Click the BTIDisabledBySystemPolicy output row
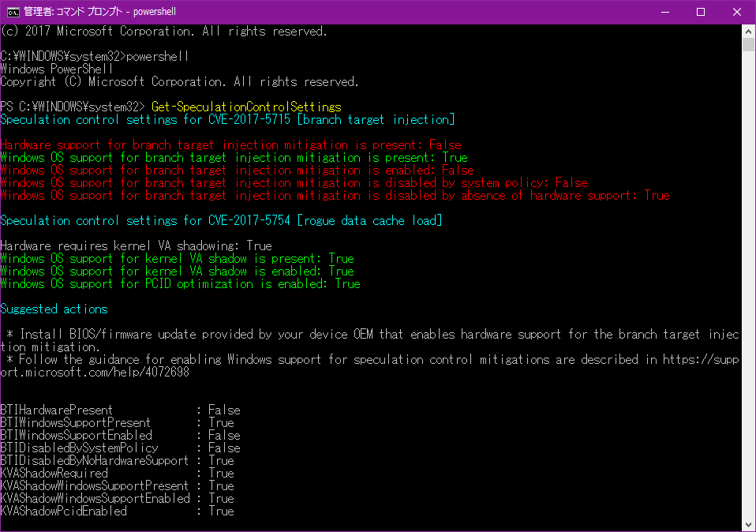This screenshot has width=756, height=532. click(x=120, y=448)
